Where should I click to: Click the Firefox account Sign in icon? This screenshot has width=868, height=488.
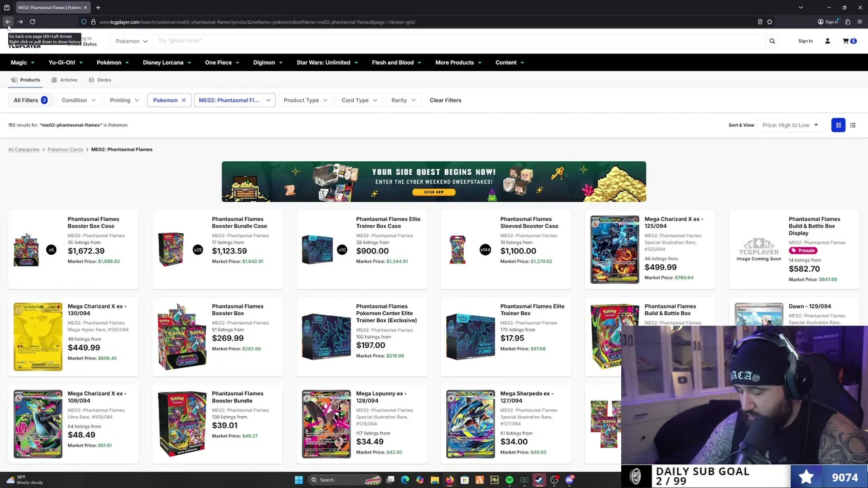[x=828, y=22]
